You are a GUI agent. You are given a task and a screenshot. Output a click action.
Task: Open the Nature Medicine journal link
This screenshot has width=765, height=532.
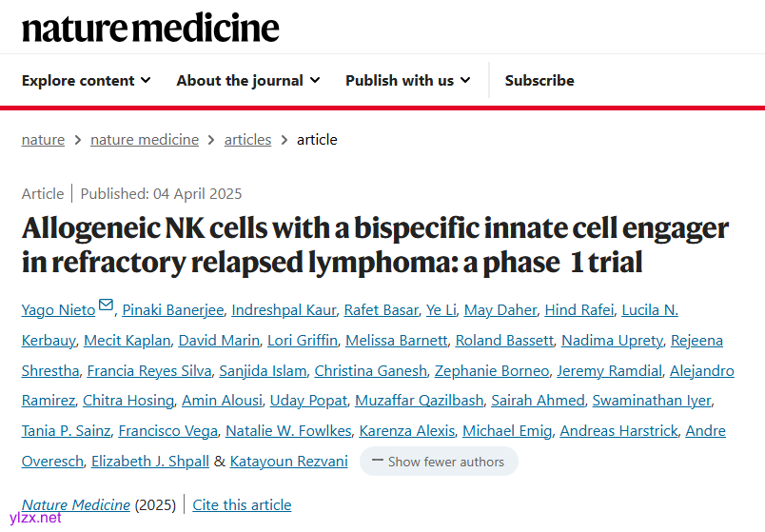click(x=76, y=505)
